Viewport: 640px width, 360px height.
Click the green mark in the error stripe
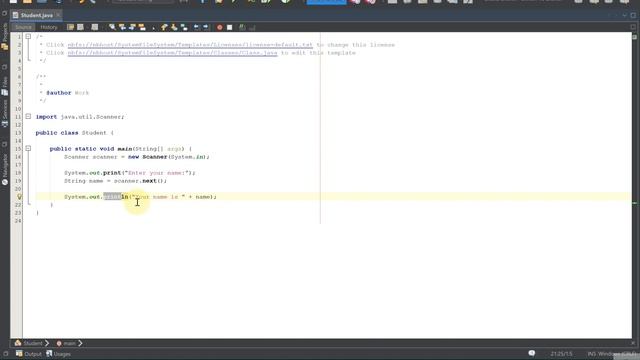tap(635, 202)
